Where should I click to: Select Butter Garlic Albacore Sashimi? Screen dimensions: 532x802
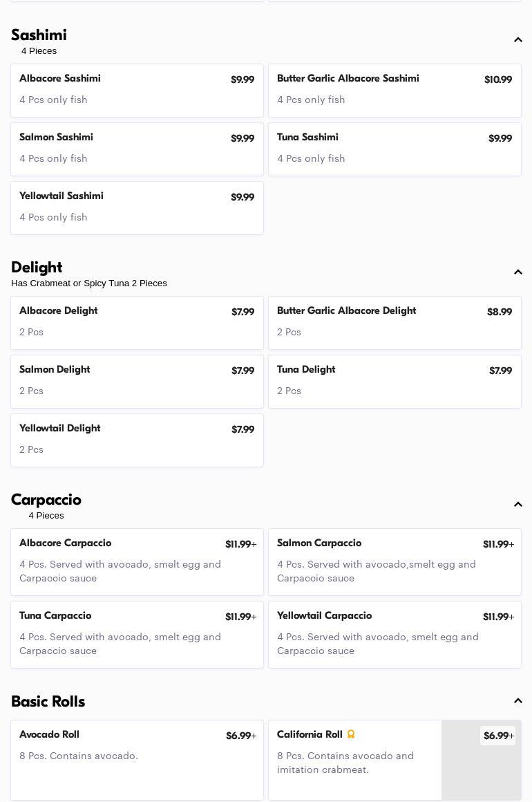tap(395, 91)
